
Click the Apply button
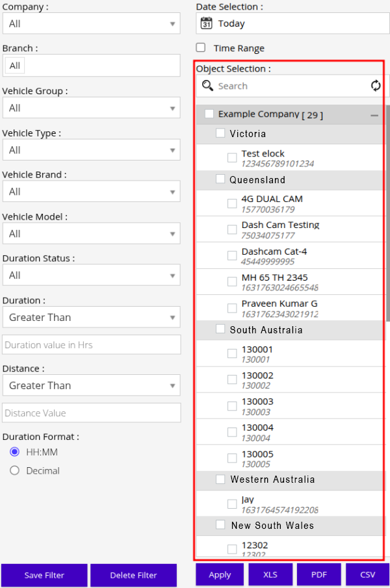[x=220, y=574]
